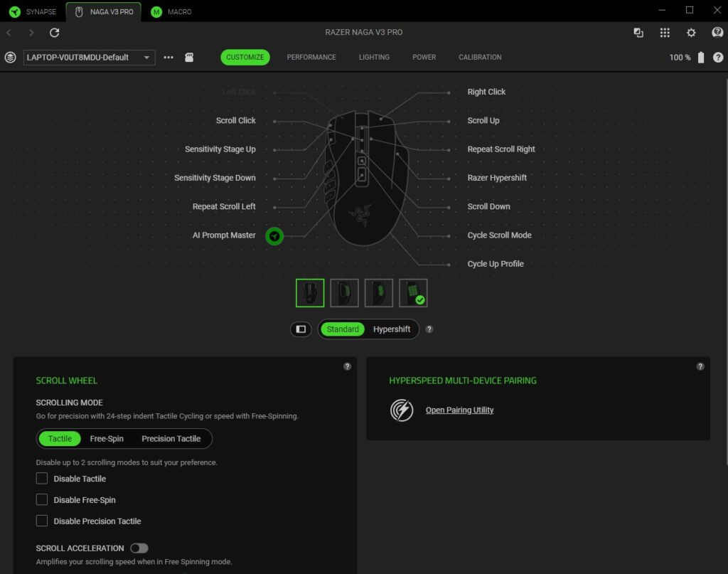This screenshot has height=574, width=728.
Task: Click the 100 % battery percentage text
Action: pyautogui.click(x=680, y=58)
